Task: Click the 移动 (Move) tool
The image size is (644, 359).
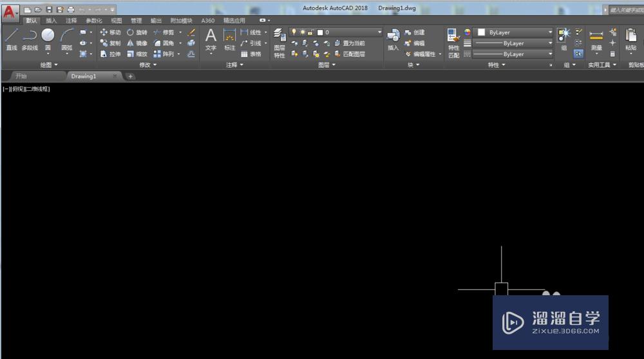Action: click(x=111, y=32)
